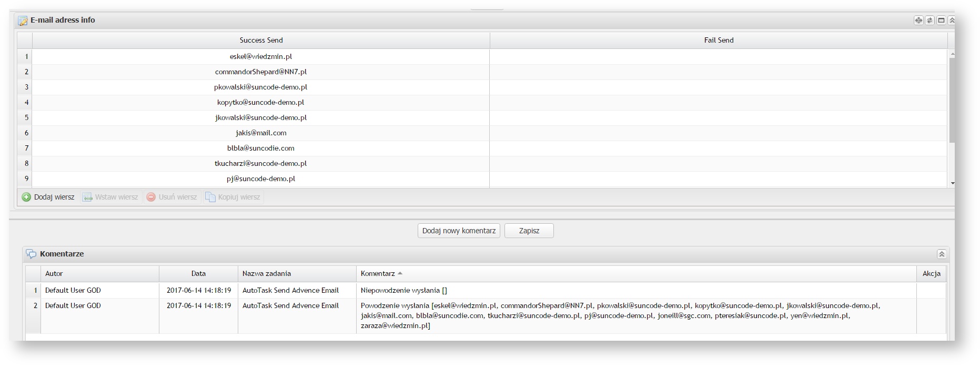The height and width of the screenshot is (366, 980).
Task: Click the date 2017-06-14 14:18:19 in comment row 2
Action: coord(199,305)
